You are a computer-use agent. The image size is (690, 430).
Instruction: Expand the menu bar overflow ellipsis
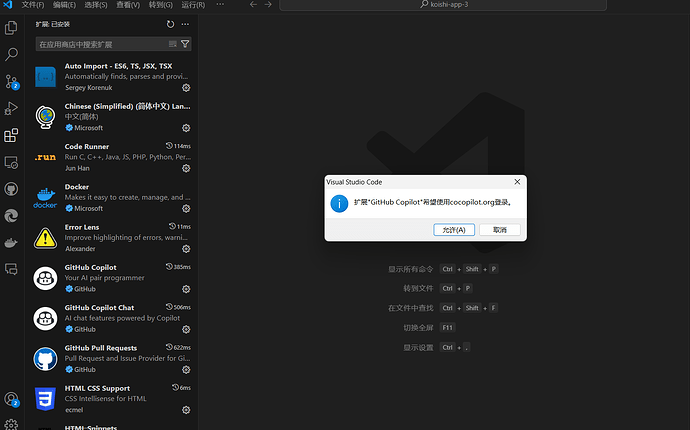pos(220,4)
